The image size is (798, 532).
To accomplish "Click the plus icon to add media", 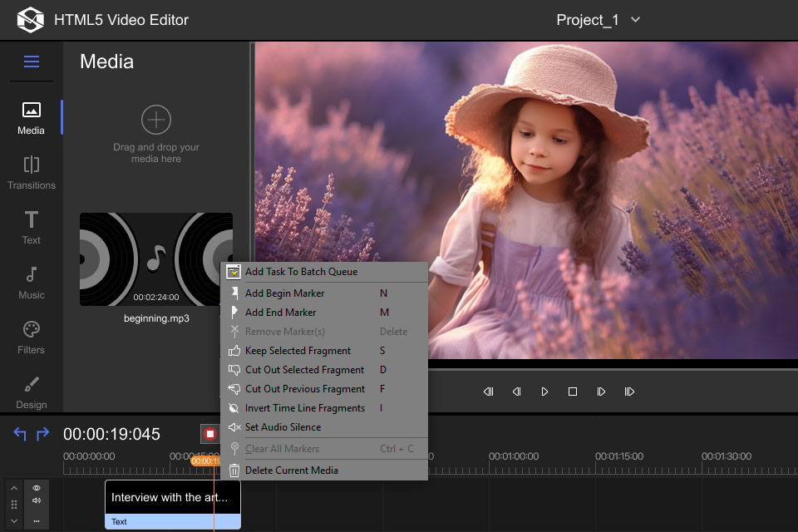I will tap(155, 121).
